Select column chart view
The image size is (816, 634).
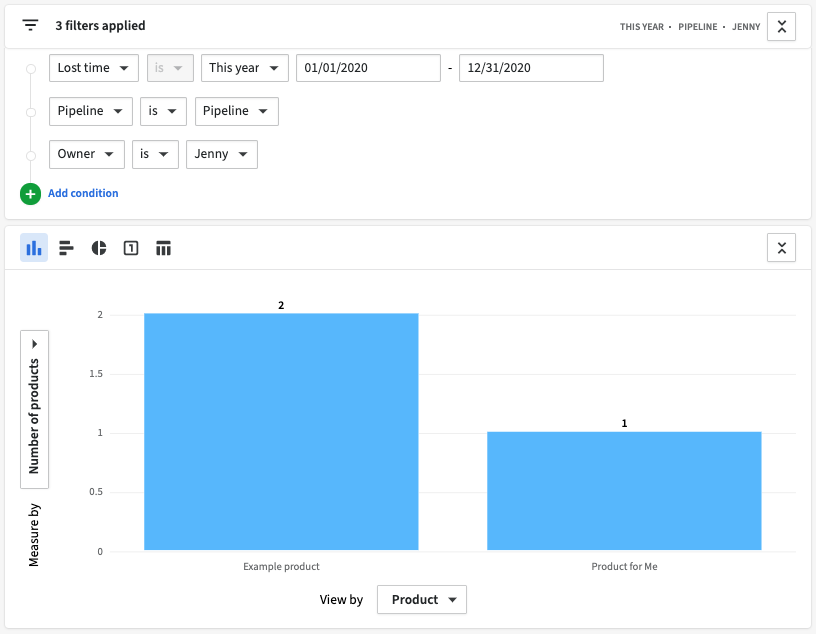pos(34,248)
